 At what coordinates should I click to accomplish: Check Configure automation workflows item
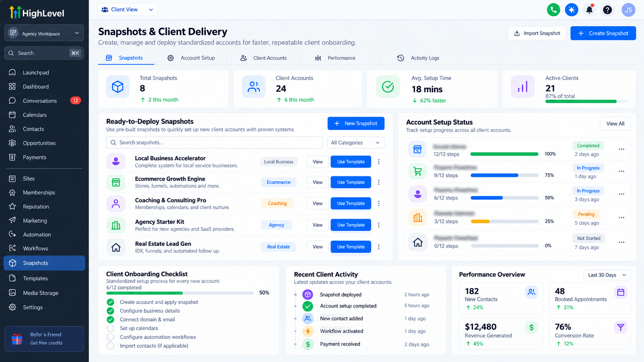pos(110,337)
